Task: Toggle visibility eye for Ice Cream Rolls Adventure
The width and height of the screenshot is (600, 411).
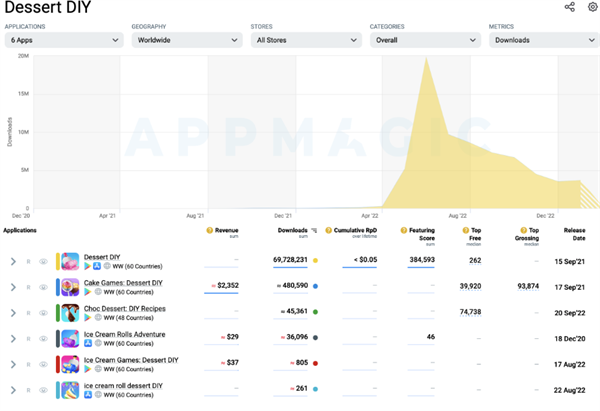Action: tap(43, 339)
